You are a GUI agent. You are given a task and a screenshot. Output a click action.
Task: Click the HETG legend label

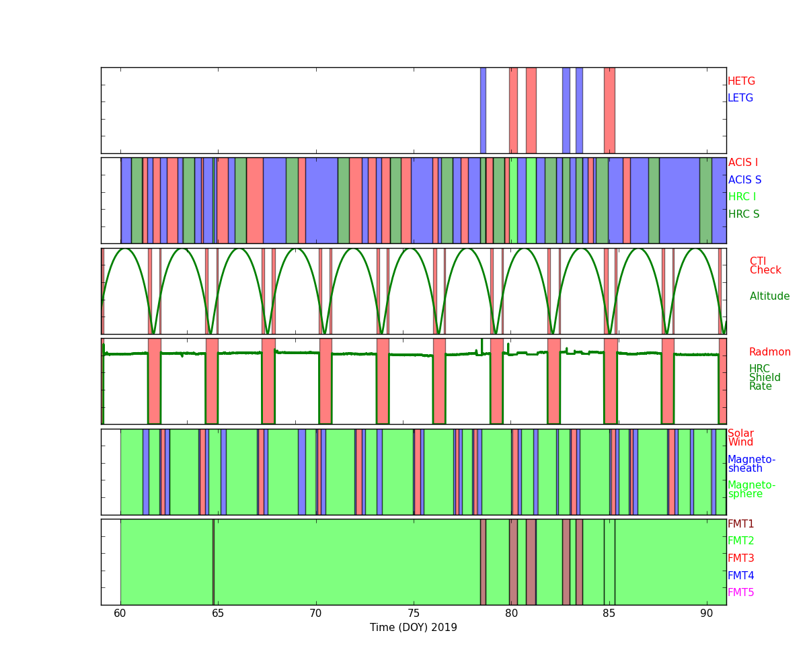741,81
